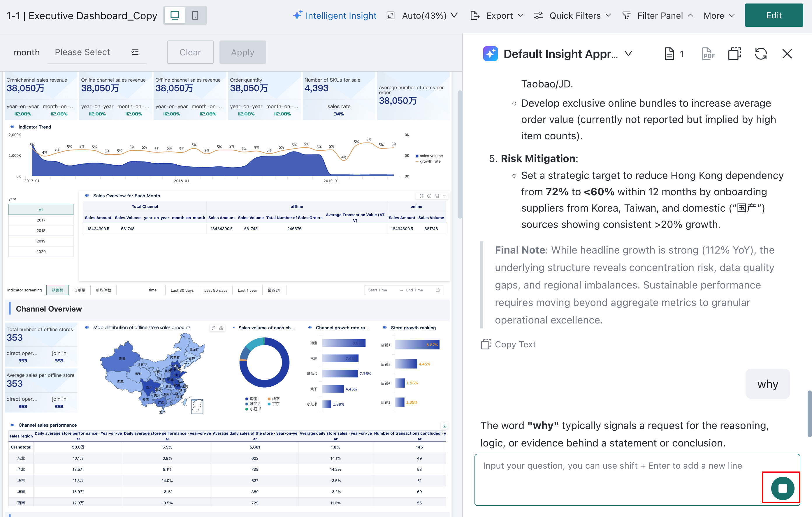Copy insight panel content icon
Image resolution: width=812 pixels, height=517 pixels.
click(734, 54)
